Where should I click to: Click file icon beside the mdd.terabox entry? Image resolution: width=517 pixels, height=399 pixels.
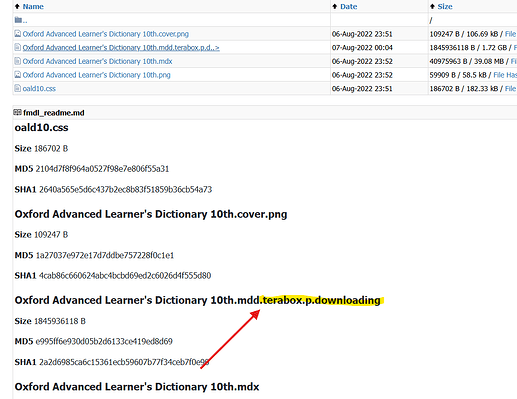coord(18,47)
